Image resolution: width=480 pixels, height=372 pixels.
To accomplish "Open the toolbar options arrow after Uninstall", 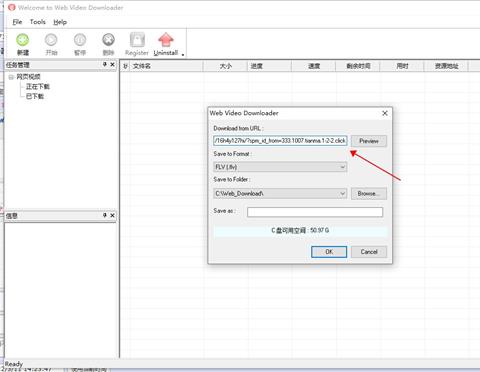I will [x=183, y=54].
